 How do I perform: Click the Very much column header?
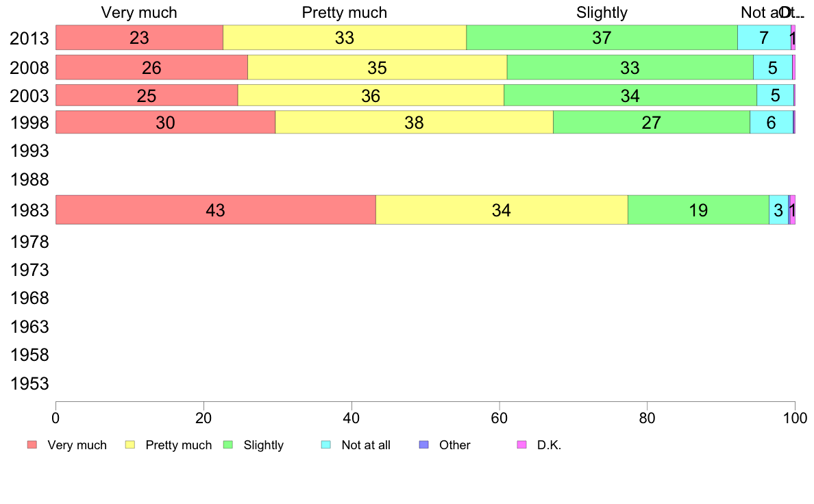coord(139,12)
